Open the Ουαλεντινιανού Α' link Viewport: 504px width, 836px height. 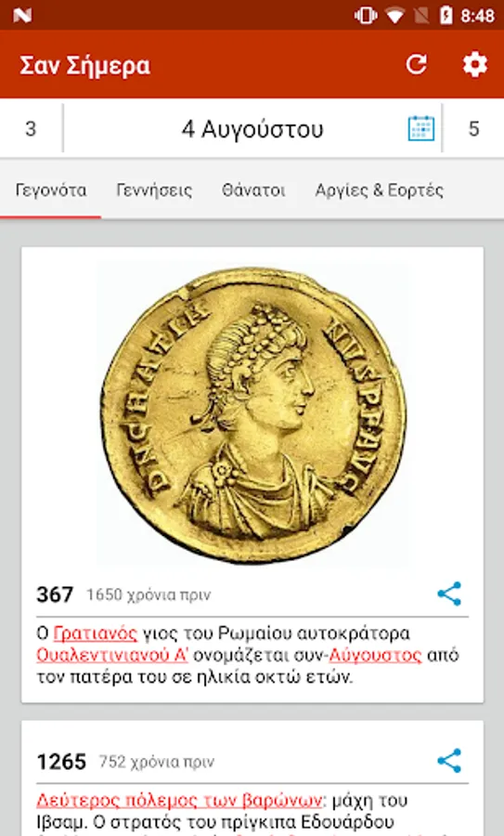pyautogui.click(x=112, y=655)
